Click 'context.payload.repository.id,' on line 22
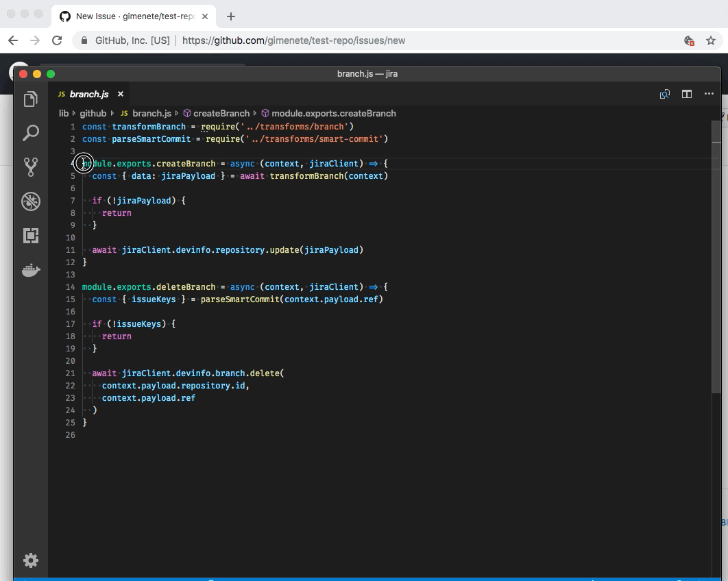The width and height of the screenshot is (728, 581). [175, 386]
